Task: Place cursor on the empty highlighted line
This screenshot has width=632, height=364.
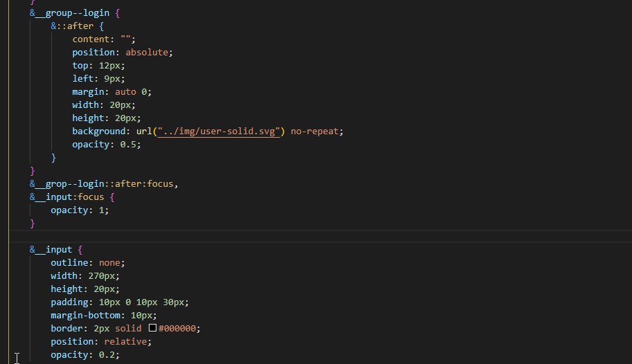Action: point(320,236)
